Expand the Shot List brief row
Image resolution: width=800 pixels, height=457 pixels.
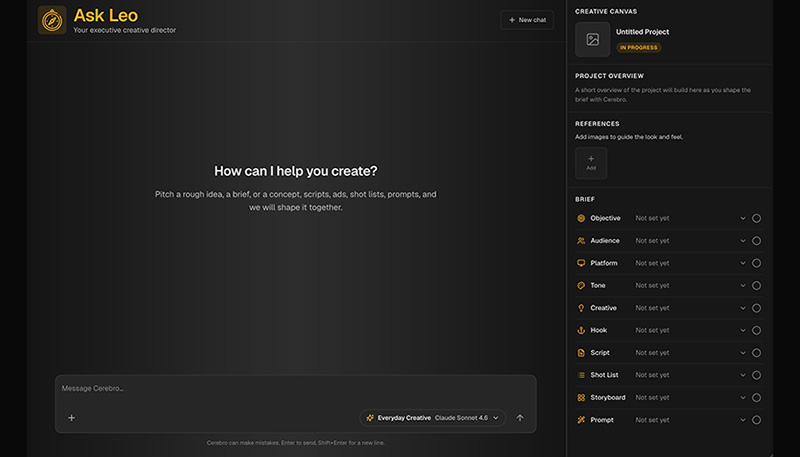coord(742,375)
